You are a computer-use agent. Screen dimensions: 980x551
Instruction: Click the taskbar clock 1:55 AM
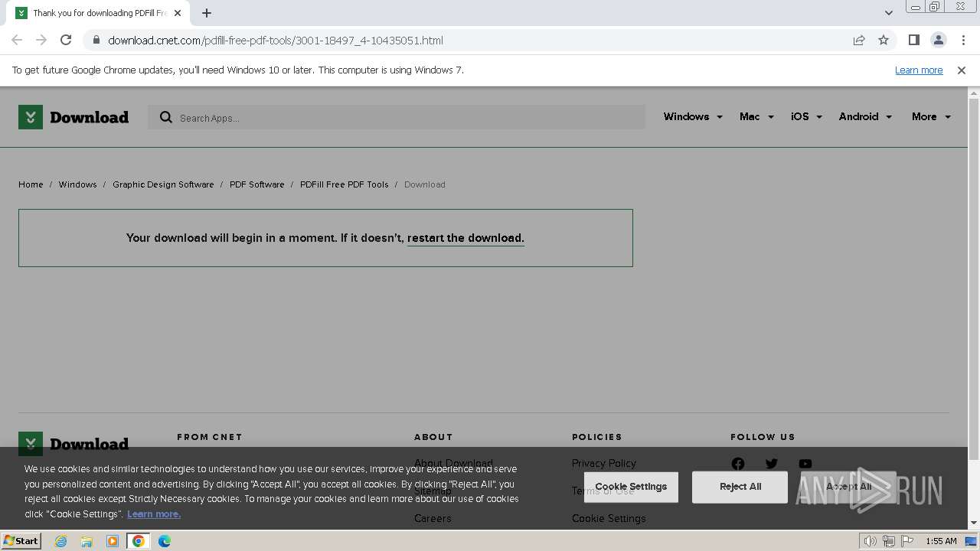941,541
